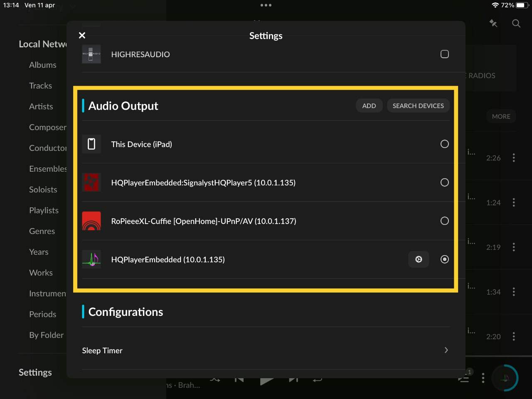This screenshot has width=532, height=399.
Task: Open Genres in the sidebar
Action: 42,231
